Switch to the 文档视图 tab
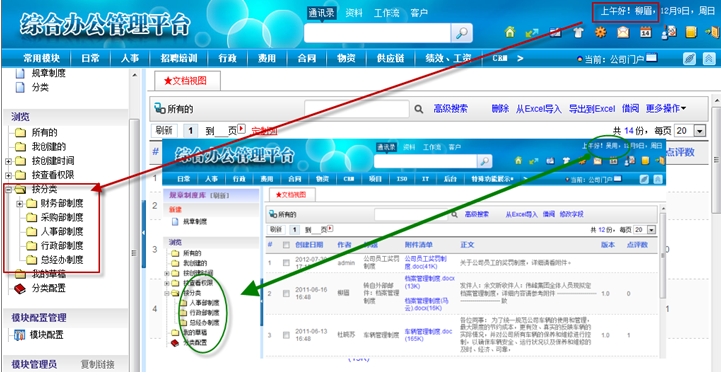Image resolution: width=721 pixels, height=375 pixels. [x=187, y=80]
